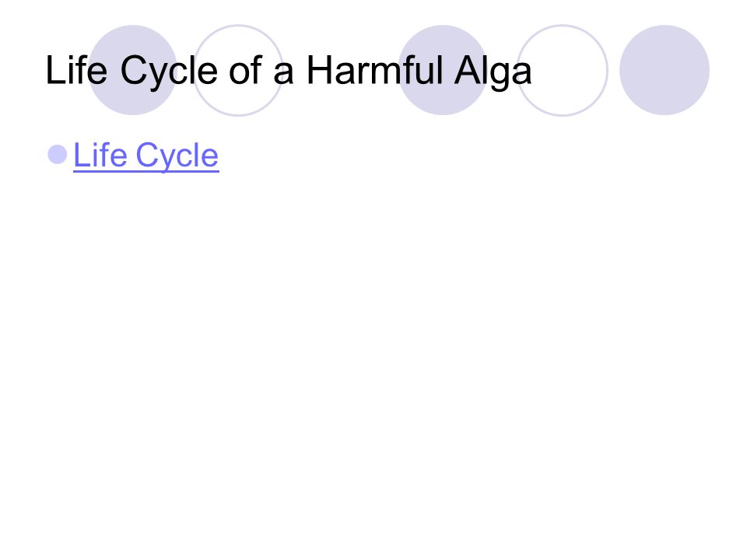
Task: Click the word Life in the blue link
Action: click(x=100, y=155)
